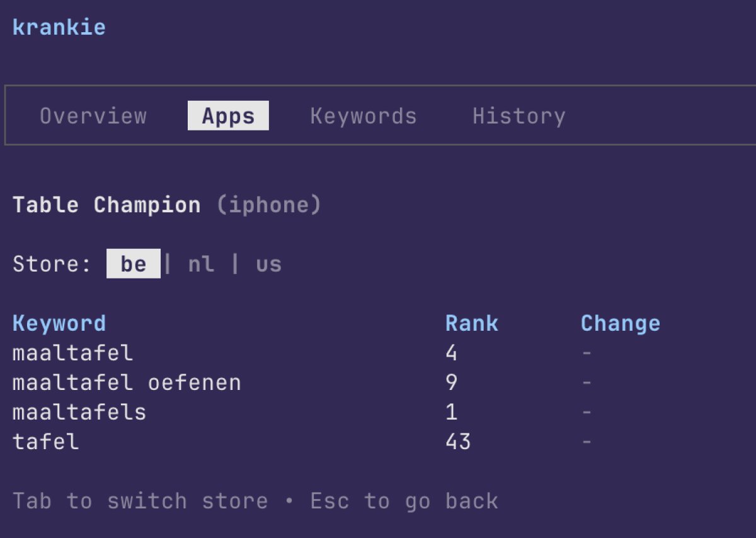756x538 pixels.
Task: Sort by the Change column header
Action: point(621,323)
